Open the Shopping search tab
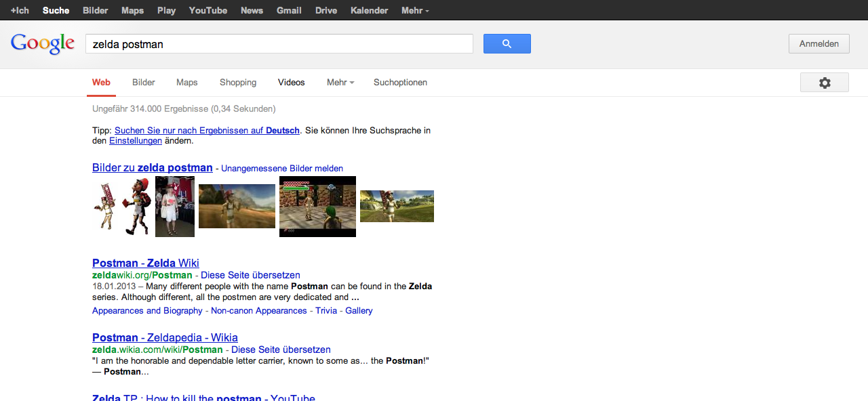 click(x=238, y=83)
